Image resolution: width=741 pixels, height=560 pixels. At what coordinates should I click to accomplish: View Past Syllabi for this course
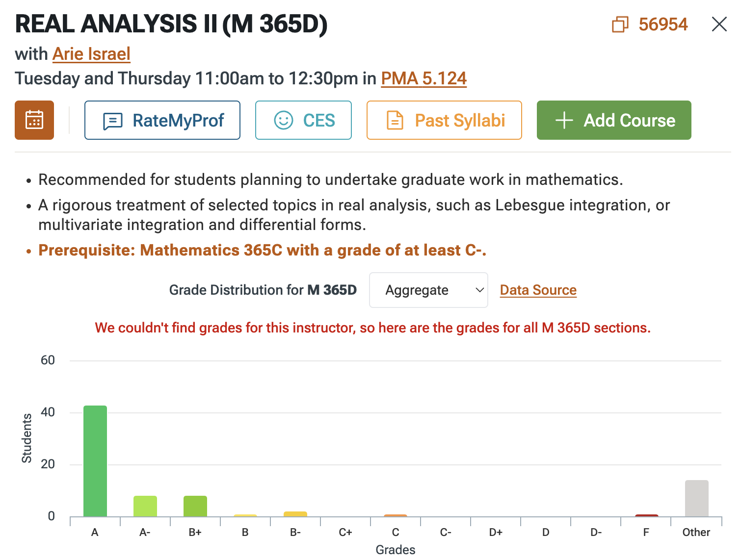[x=444, y=120]
